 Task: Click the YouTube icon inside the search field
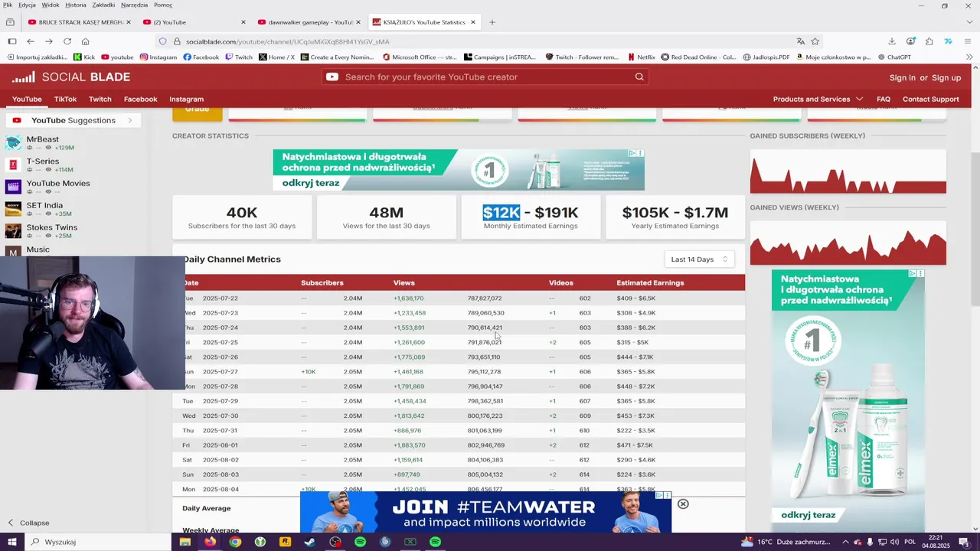coord(332,77)
